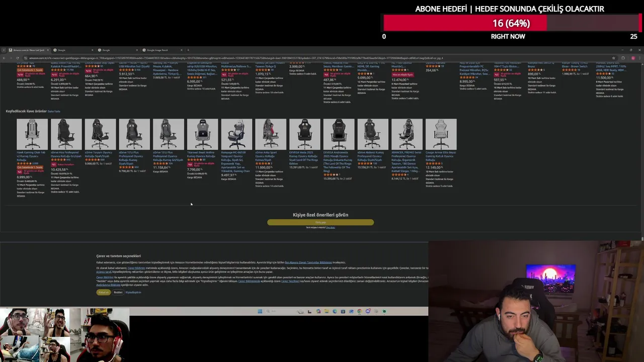Close the Amazon.com.tr tab
Screen dimensions: 644x362
(47, 50)
